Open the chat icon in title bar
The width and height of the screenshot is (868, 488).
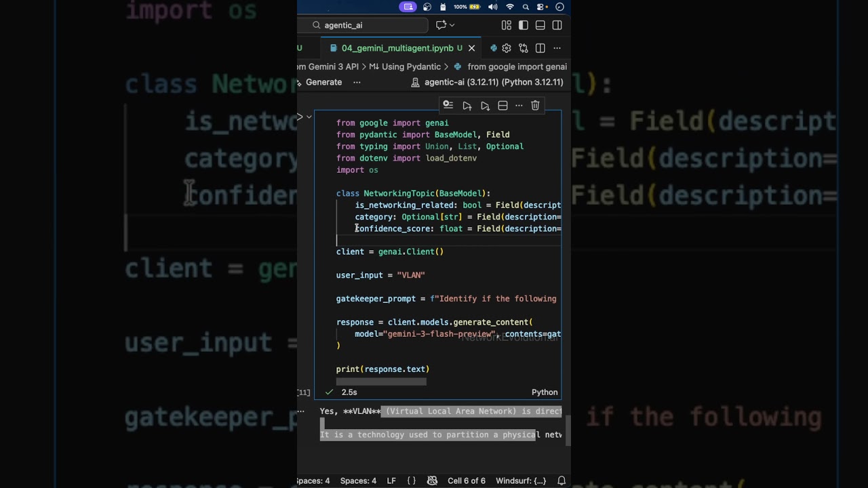(x=441, y=25)
